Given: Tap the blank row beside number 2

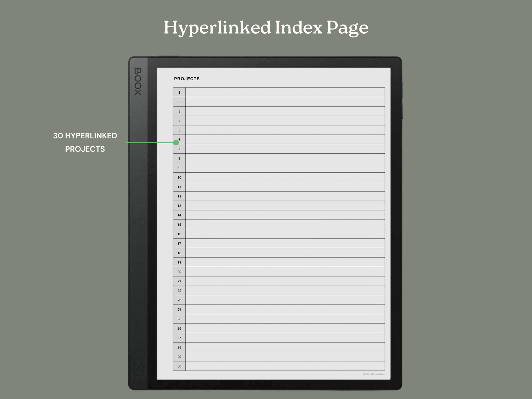Looking at the screenshot, I should (x=285, y=102).
